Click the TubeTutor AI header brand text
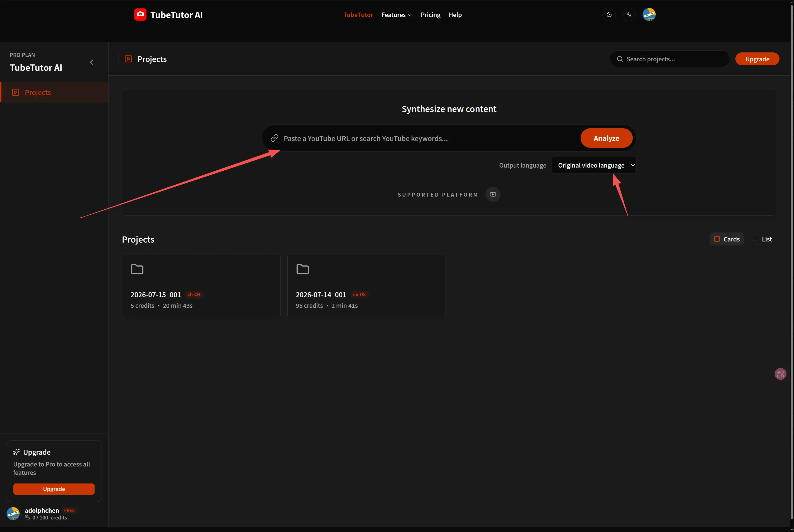 pyautogui.click(x=177, y=15)
